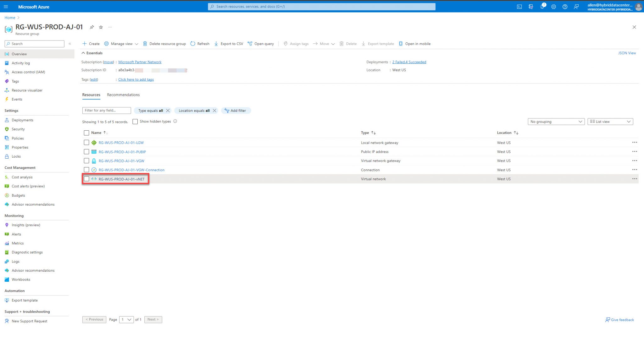Viewport: 644px width, 337px height.
Task: Toggle the Show hidden types checkbox
Action: pos(135,121)
